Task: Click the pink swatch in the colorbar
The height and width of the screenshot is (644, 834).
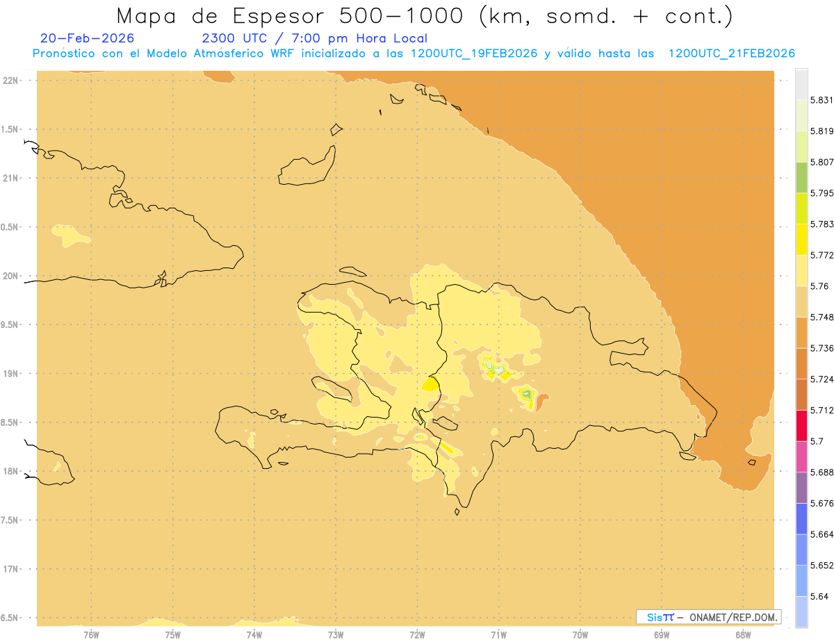Action: [x=801, y=456]
